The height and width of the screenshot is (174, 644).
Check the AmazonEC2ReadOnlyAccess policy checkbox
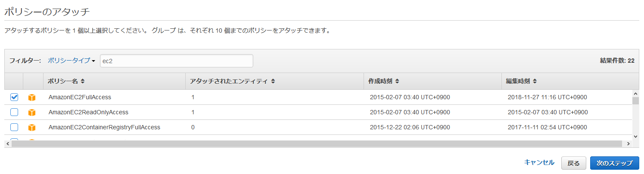pos(14,113)
